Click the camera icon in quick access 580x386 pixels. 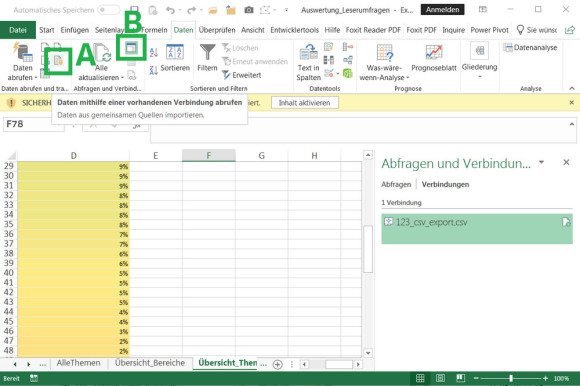click(x=249, y=10)
